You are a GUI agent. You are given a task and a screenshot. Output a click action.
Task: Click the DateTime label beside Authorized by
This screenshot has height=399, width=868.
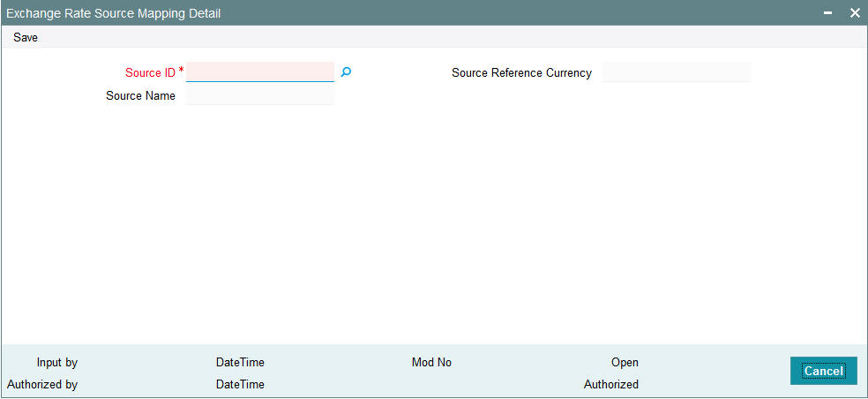point(240,384)
